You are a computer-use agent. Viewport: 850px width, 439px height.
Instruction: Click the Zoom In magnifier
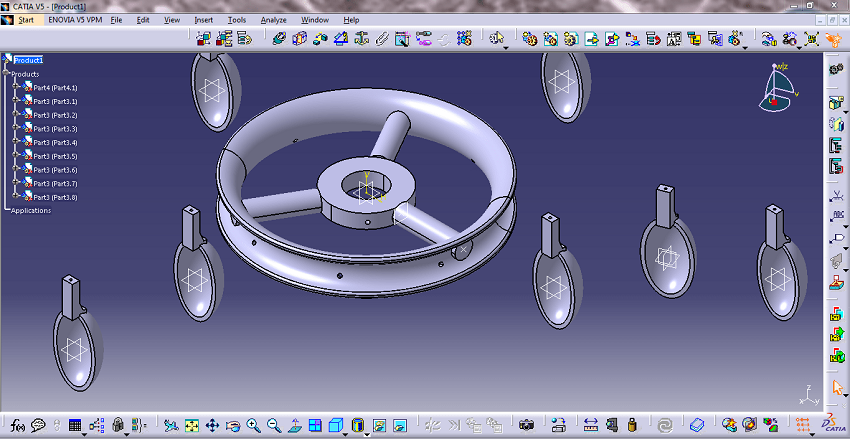point(254,424)
